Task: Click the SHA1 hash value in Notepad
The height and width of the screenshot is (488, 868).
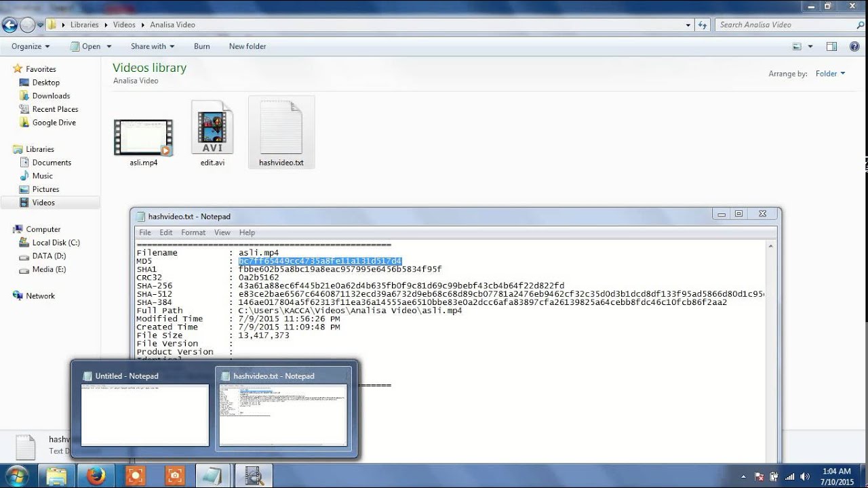Action: pyautogui.click(x=340, y=269)
